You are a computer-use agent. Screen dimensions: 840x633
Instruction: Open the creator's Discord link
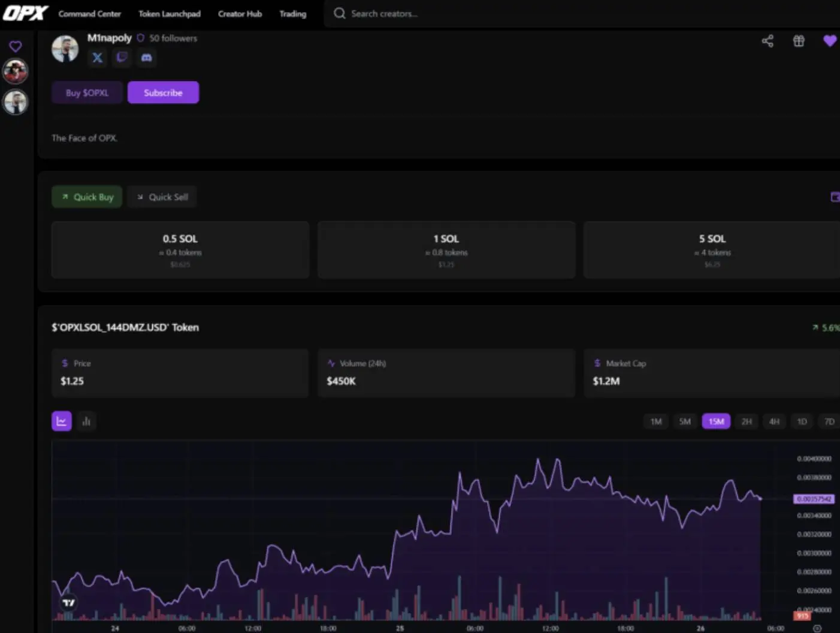tap(146, 58)
